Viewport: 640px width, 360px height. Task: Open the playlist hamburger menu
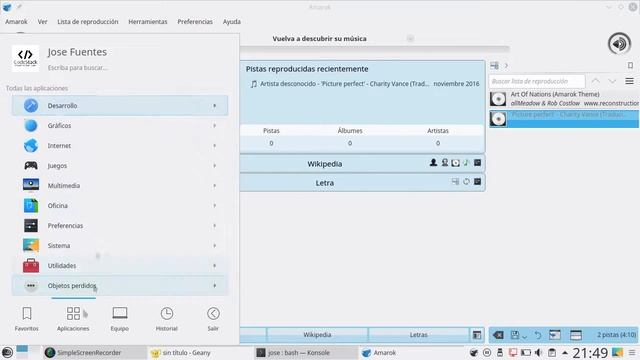[629, 81]
